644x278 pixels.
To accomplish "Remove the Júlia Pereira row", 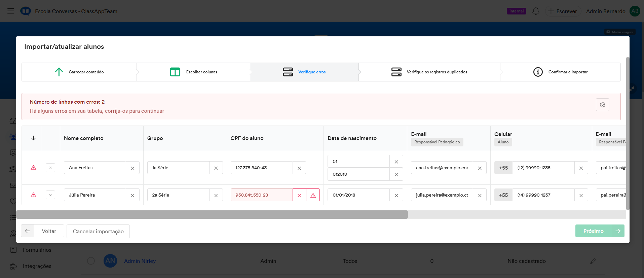I will click(50, 195).
